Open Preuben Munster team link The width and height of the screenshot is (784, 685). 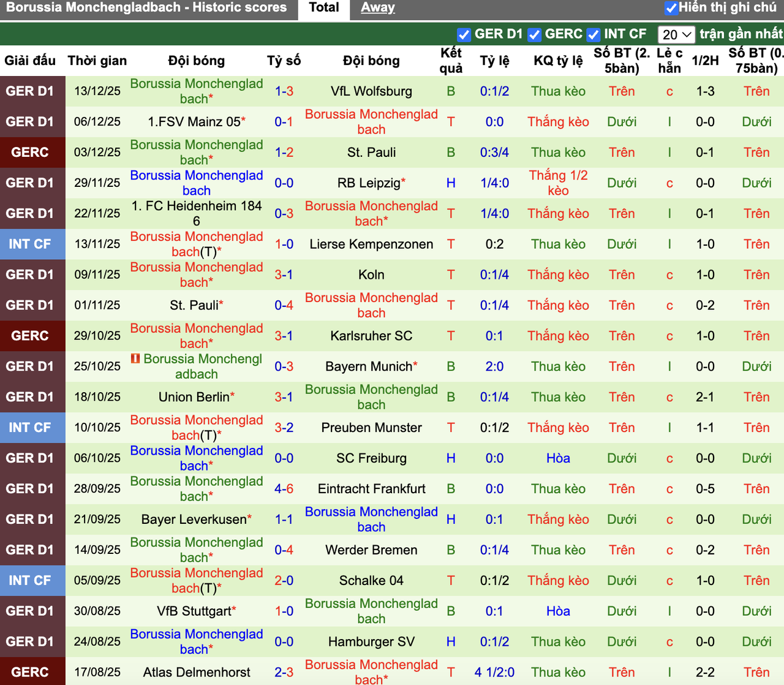pos(371,428)
